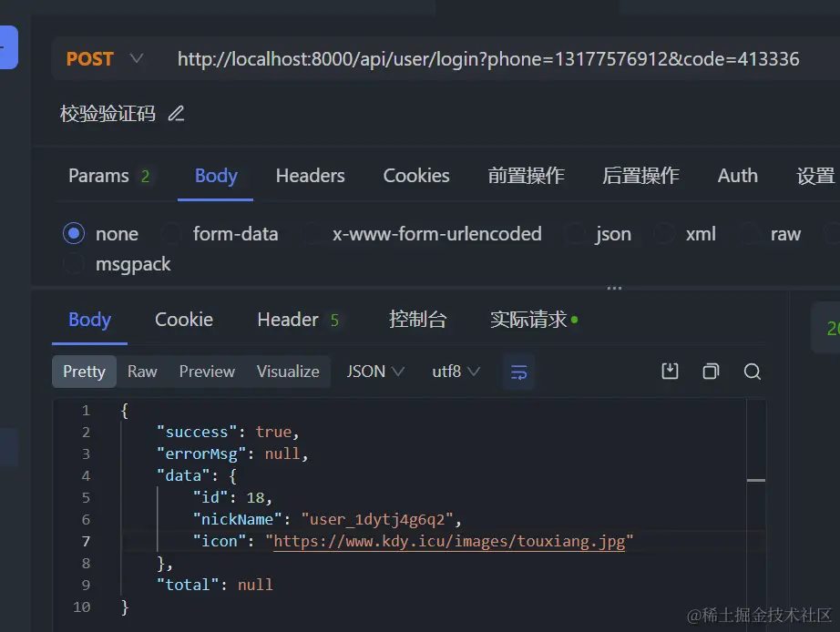Select Preview response view
The height and width of the screenshot is (632, 840).
click(207, 372)
